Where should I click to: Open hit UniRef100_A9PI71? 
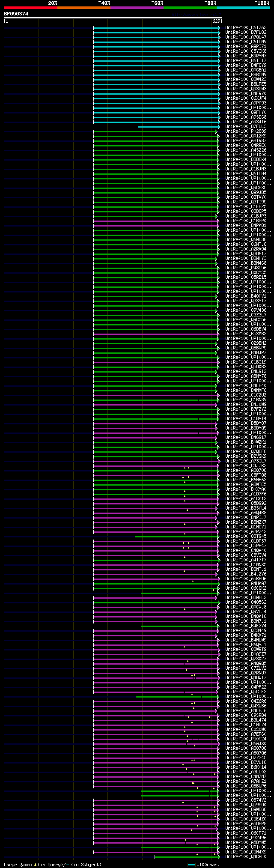[246, 47]
